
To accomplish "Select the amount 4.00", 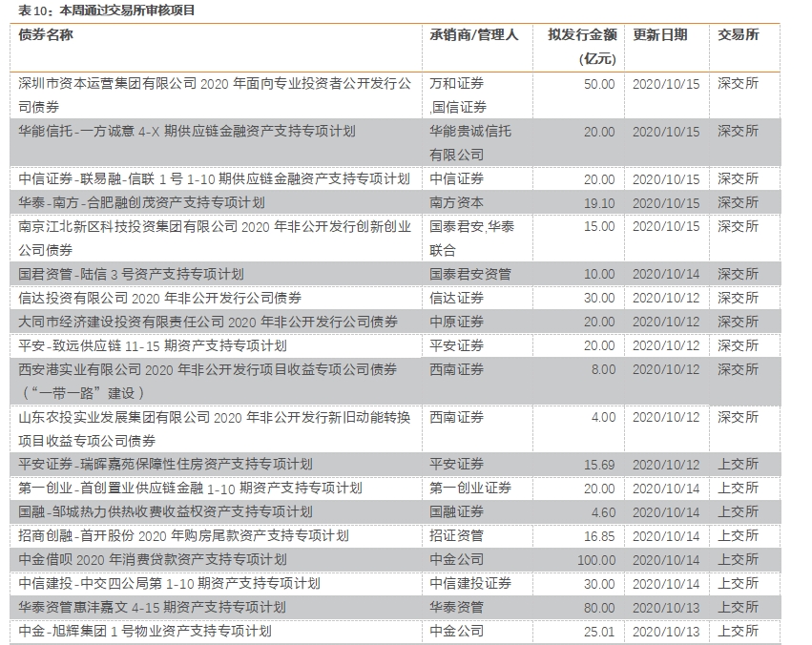I will pyautogui.click(x=603, y=417).
